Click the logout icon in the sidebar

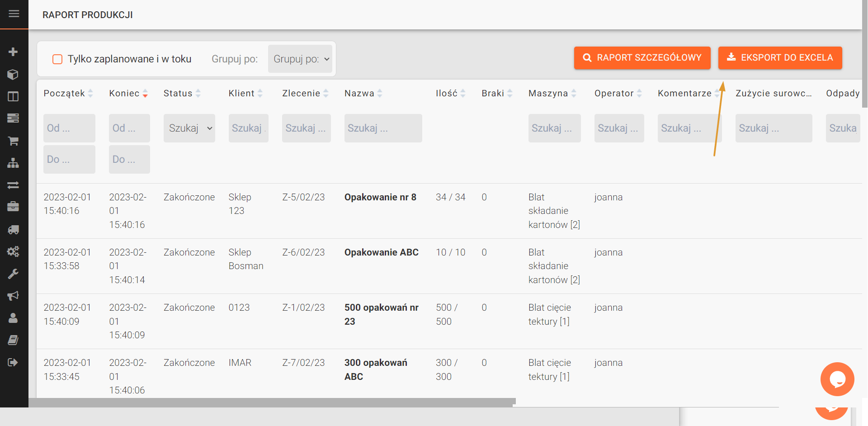tap(13, 362)
